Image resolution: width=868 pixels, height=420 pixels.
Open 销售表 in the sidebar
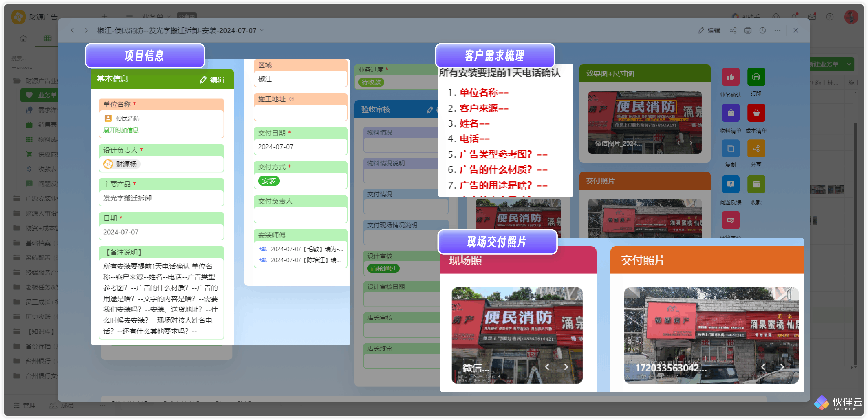(x=41, y=125)
